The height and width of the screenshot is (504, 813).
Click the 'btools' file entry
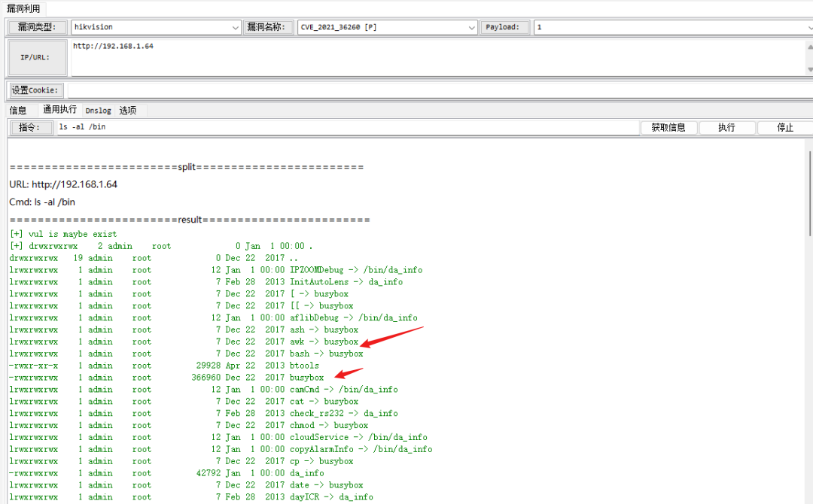tap(304, 365)
